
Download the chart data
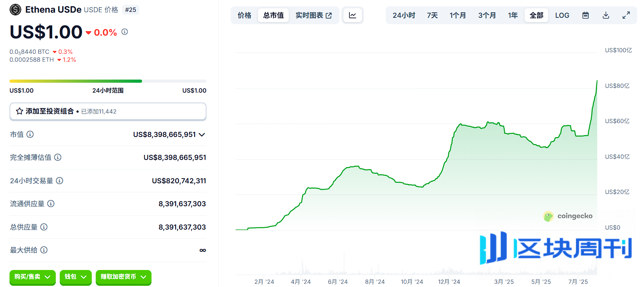tap(606, 15)
